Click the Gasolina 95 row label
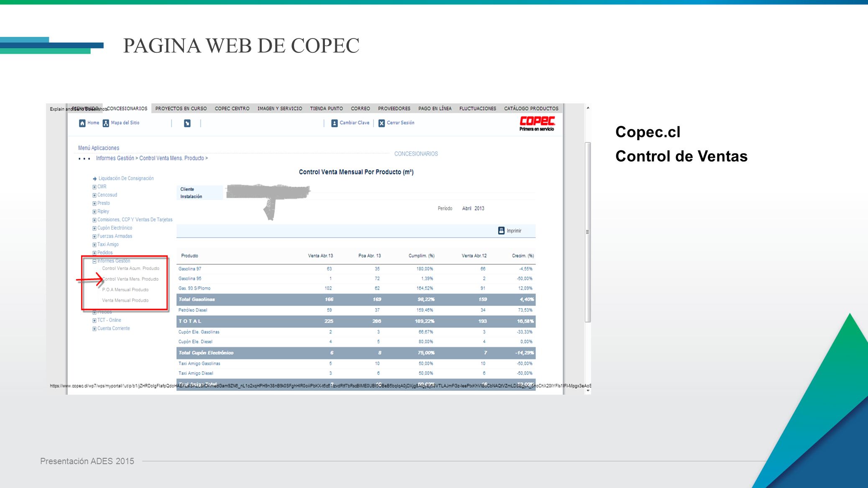Viewport: 868px width, 488px height. [x=190, y=279]
